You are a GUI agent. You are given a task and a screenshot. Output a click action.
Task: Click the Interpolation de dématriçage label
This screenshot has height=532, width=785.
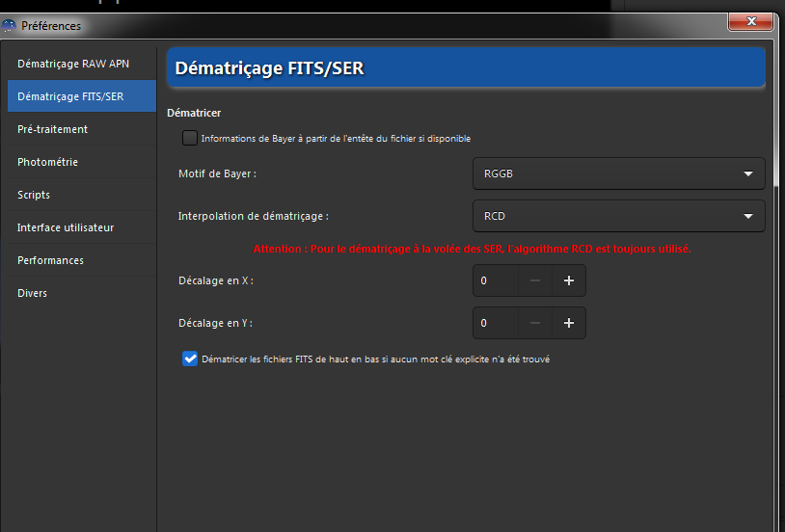pyautogui.click(x=254, y=216)
